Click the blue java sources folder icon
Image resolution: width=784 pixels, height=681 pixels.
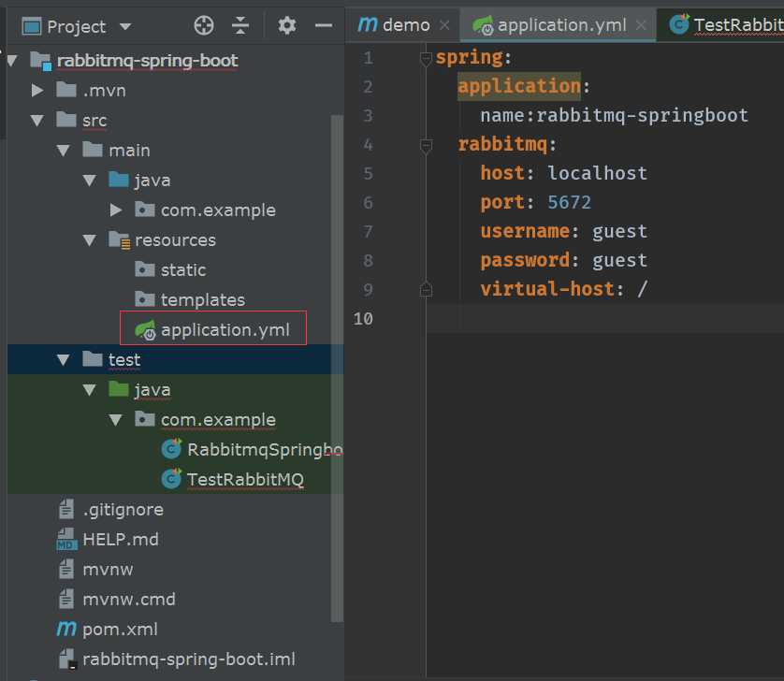point(119,180)
